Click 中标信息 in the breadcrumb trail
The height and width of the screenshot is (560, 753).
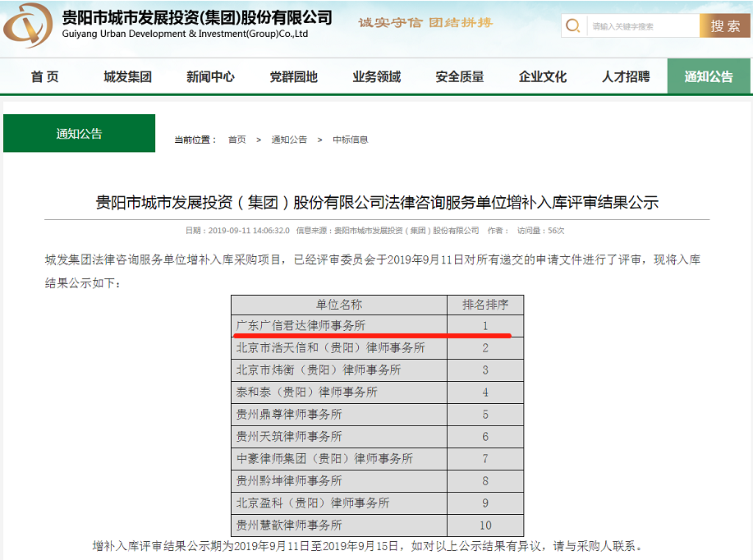click(x=350, y=140)
